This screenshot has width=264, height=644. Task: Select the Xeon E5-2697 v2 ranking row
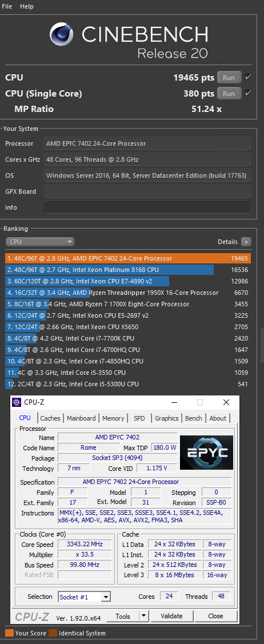pyautogui.click(x=127, y=315)
